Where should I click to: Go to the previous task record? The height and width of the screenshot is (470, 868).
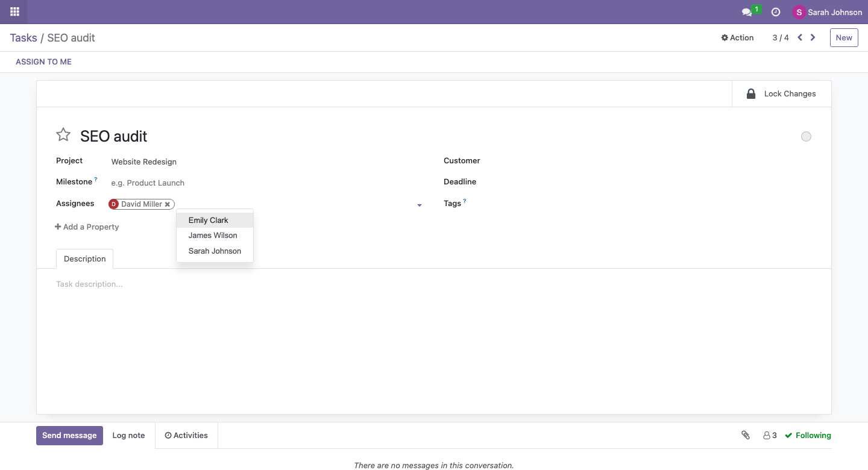(x=800, y=37)
